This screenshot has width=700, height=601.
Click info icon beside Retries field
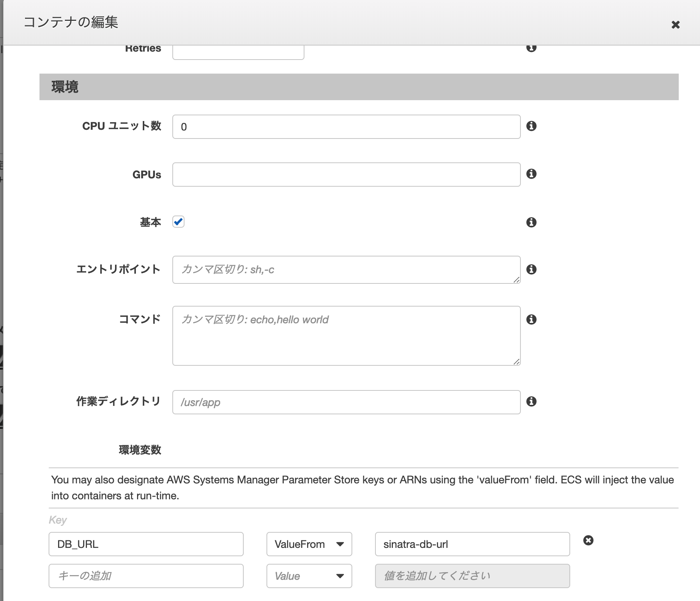coord(531,48)
